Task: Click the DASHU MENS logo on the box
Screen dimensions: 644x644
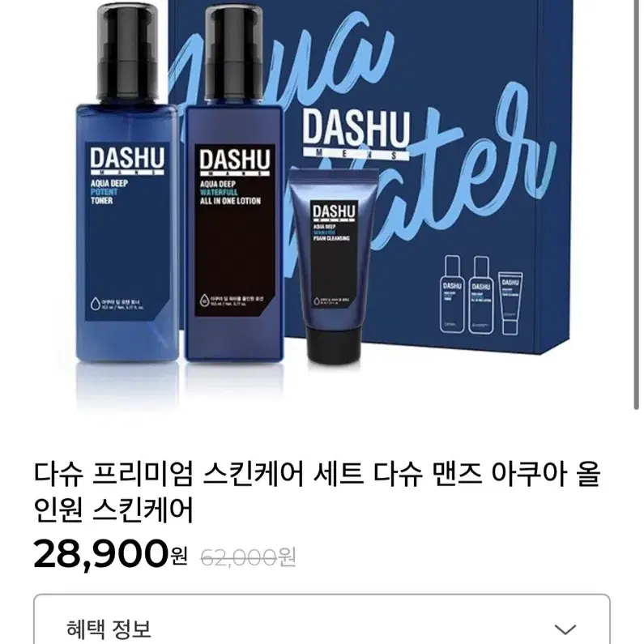Action: click(356, 134)
